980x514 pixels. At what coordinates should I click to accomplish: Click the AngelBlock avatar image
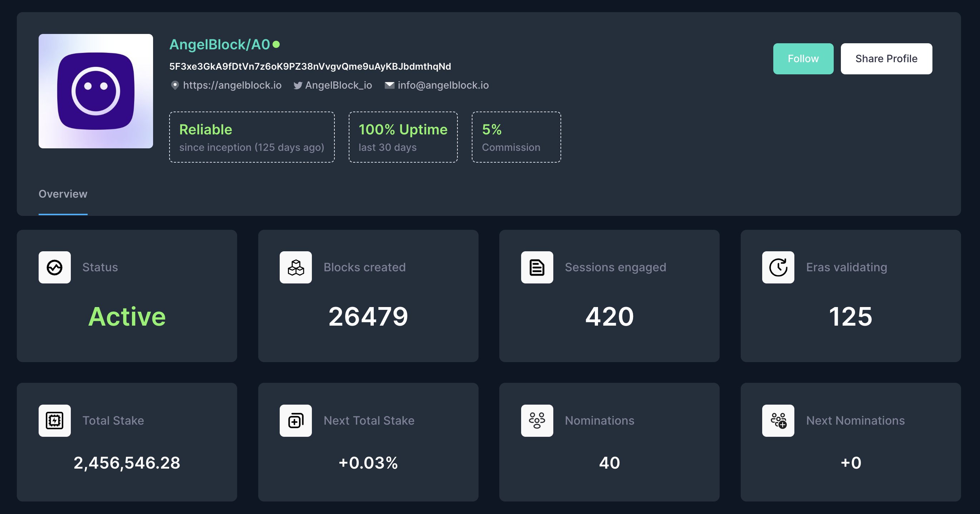(96, 91)
